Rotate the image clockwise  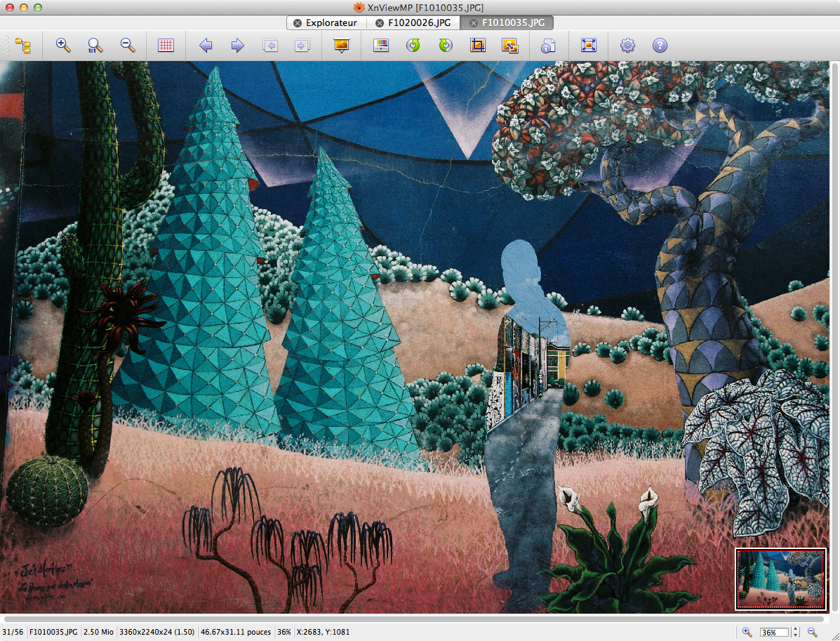click(x=445, y=46)
